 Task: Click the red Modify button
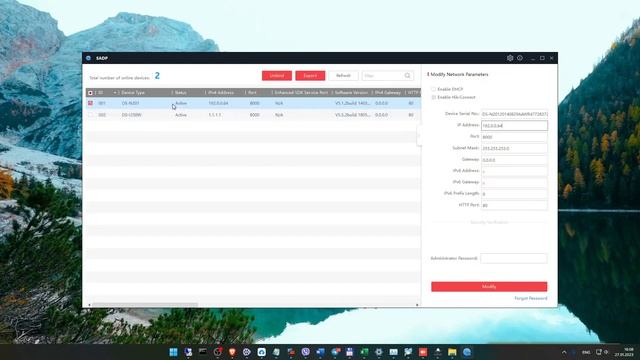489,287
